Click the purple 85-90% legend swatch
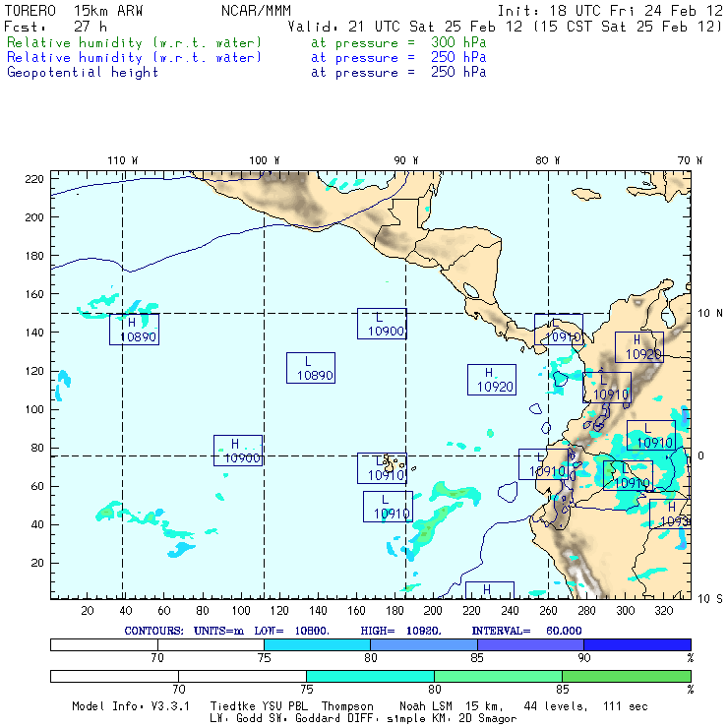The height and width of the screenshot is (728, 728). pos(530,644)
